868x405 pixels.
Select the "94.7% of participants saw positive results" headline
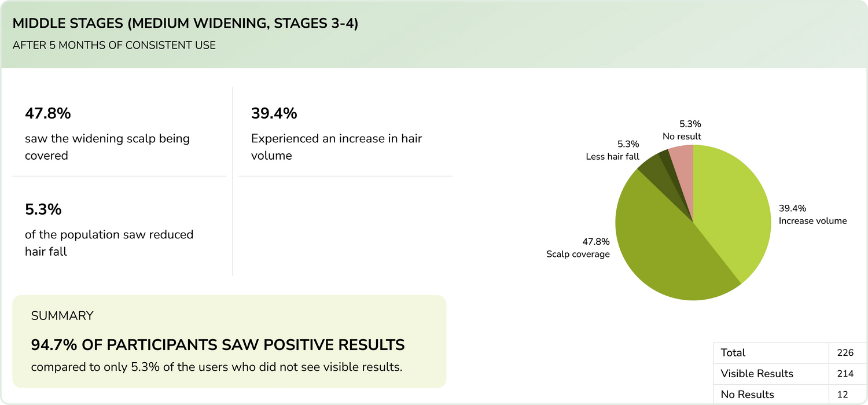point(218,345)
